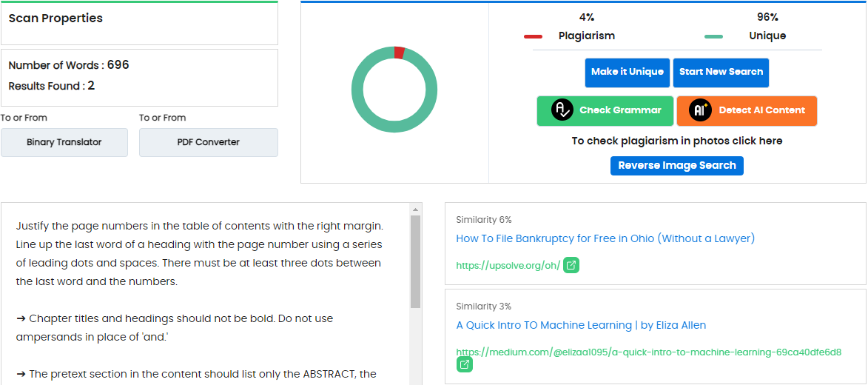Click 'To or From' label above Binary Translator

click(24, 118)
